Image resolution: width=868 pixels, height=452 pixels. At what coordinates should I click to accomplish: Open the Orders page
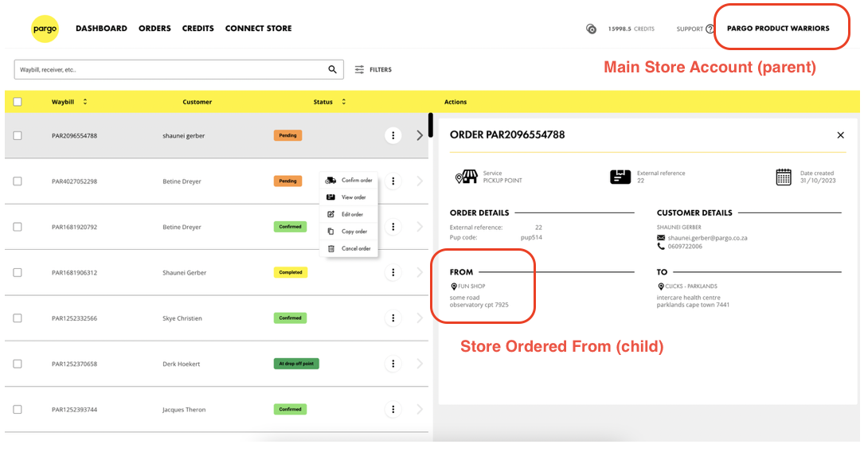[154, 28]
